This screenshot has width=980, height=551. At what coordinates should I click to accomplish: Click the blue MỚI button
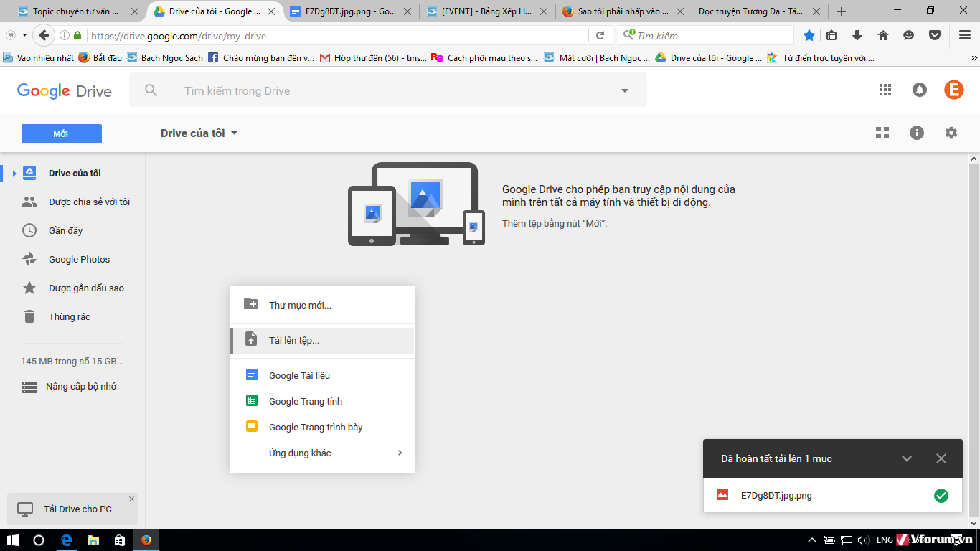click(62, 134)
